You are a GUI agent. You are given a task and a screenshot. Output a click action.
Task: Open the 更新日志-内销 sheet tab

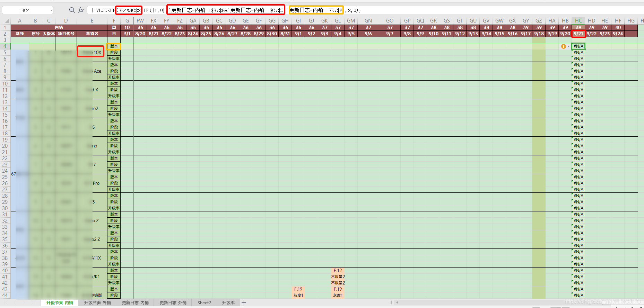[135, 303]
